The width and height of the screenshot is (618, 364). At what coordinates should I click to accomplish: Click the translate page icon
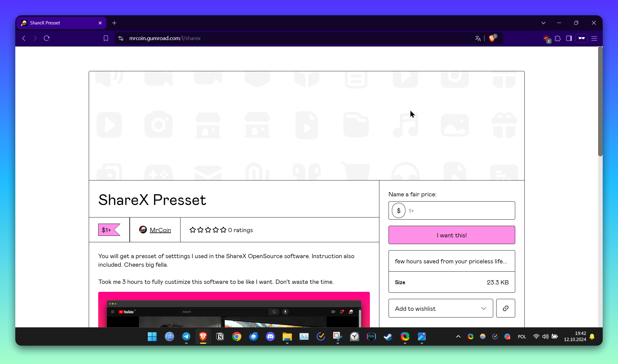[478, 38]
